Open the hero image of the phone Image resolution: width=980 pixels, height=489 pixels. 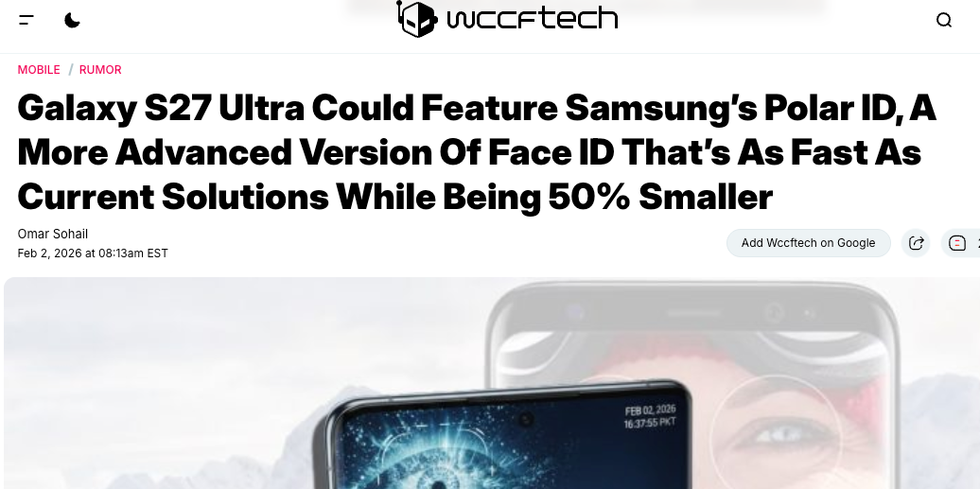[492, 383]
